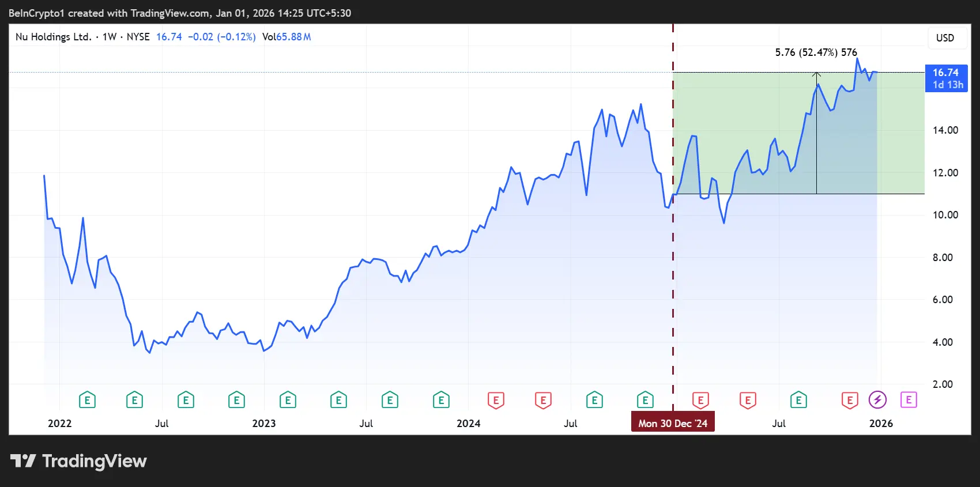The image size is (980, 487).
Task: Click the Nu Holdings Ltd. symbol title
Action: click(x=53, y=37)
